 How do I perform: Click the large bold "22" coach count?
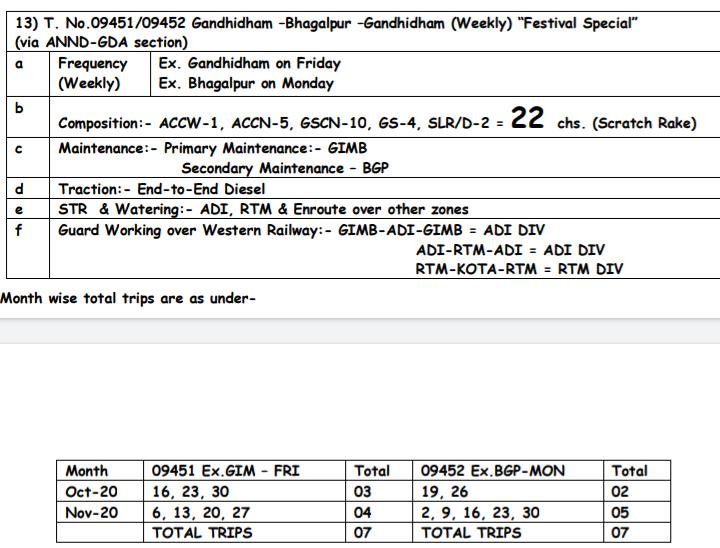point(527,119)
